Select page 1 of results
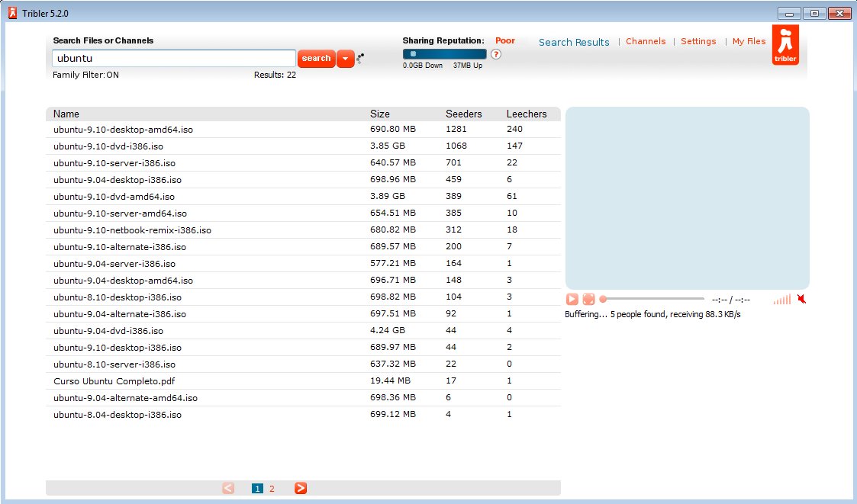Viewport: 857px width, 504px height. 257,489
